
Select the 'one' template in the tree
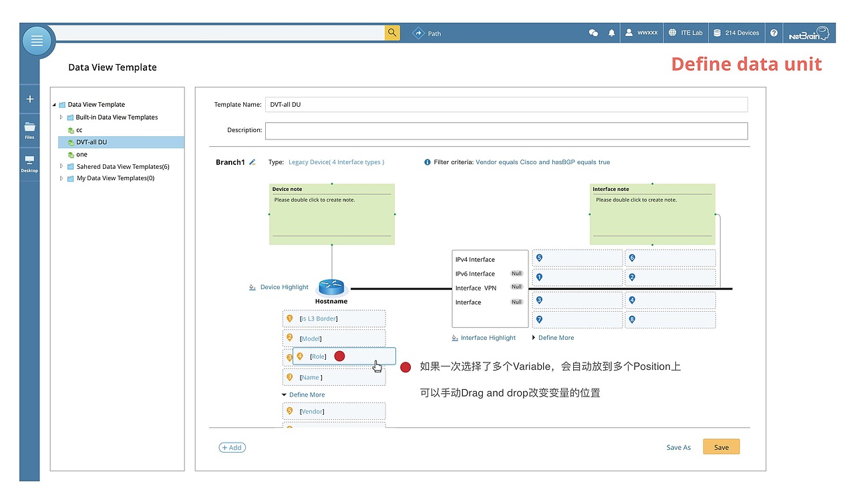click(x=81, y=154)
